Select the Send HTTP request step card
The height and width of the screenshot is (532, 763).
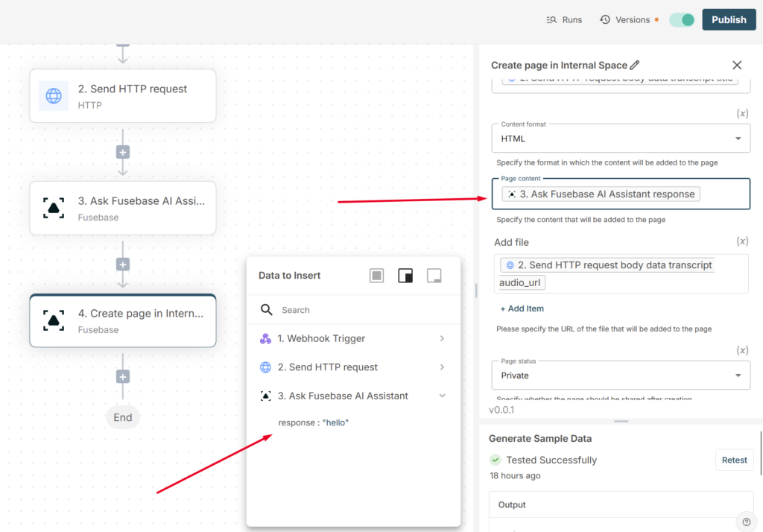[123, 96]
